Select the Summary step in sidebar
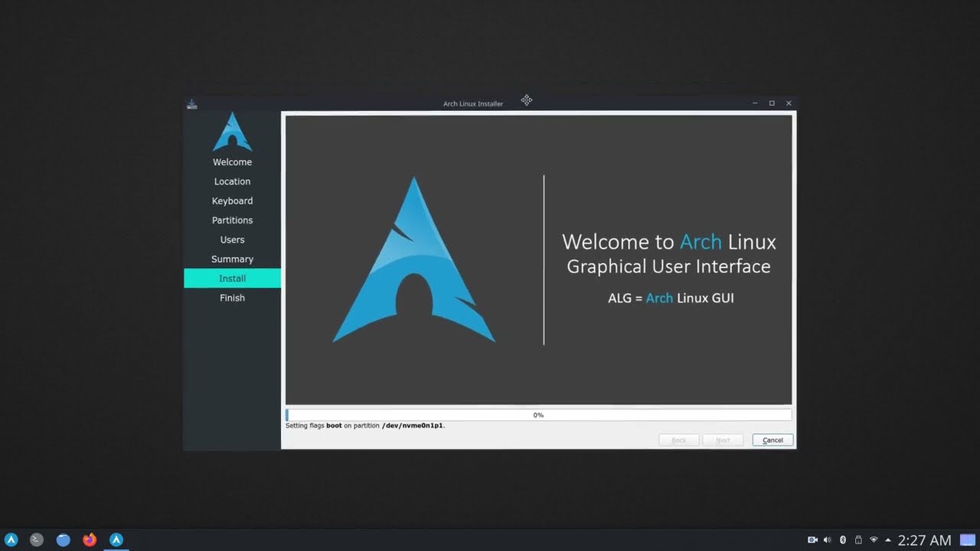 pos(232,259)
